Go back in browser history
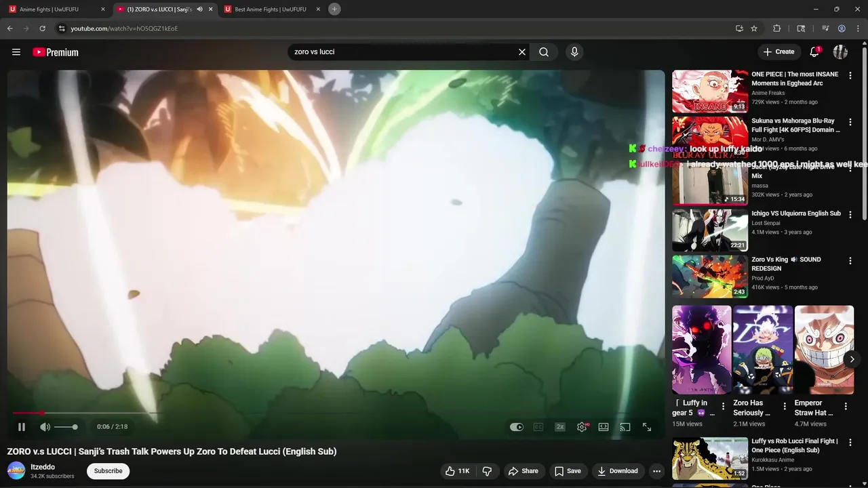 (x=9, y=28)
